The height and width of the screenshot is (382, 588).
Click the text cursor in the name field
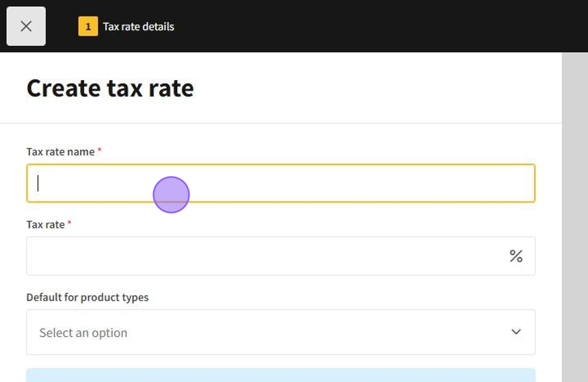click(x=38, y=183)
